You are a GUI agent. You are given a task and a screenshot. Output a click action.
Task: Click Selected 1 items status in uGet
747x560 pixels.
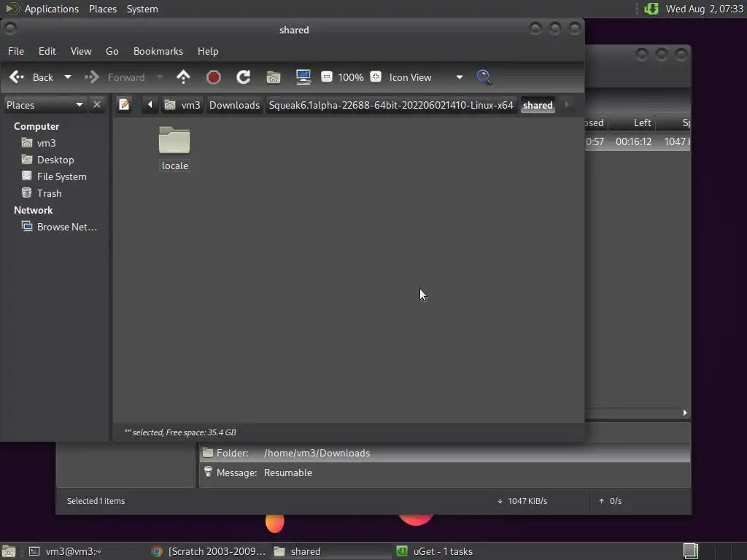96,501
